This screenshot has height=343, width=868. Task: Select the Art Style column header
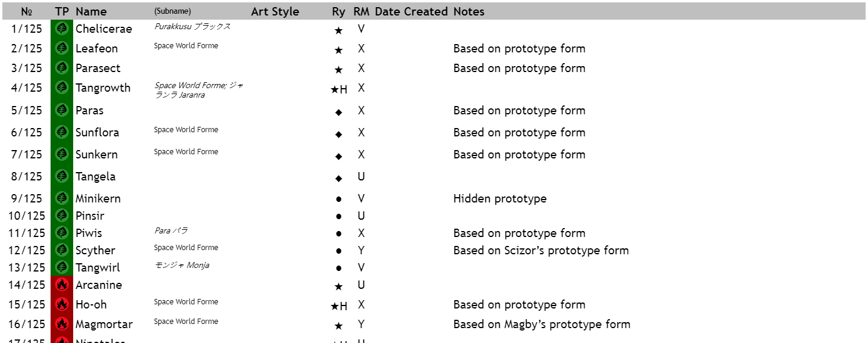(275, 11)
